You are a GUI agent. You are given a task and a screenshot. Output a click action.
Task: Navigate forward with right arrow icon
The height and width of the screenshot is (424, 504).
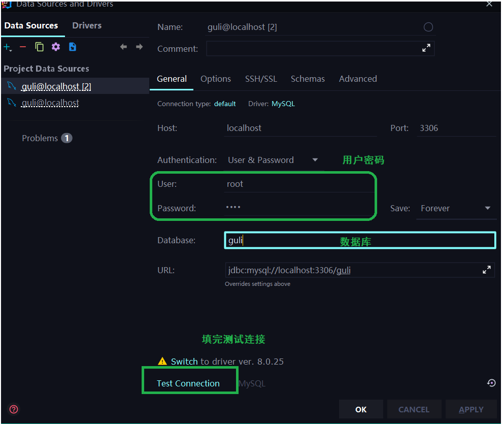pos(139,47)
